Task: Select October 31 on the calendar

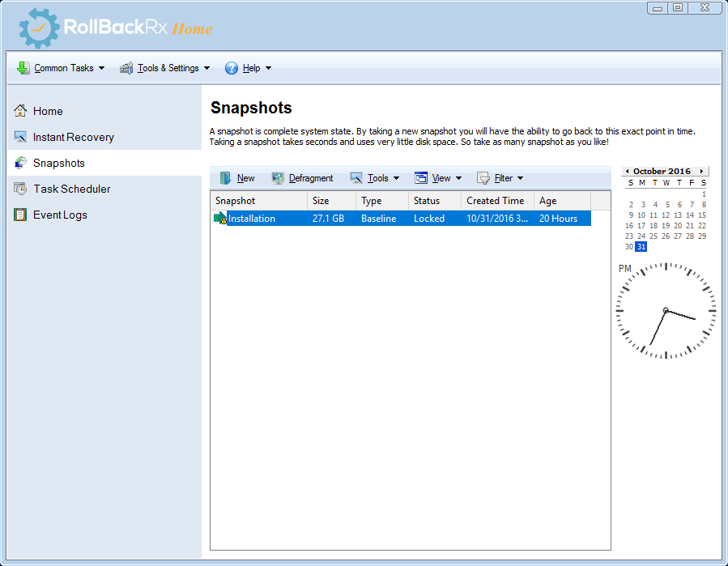Action: [x=641, y=246]
